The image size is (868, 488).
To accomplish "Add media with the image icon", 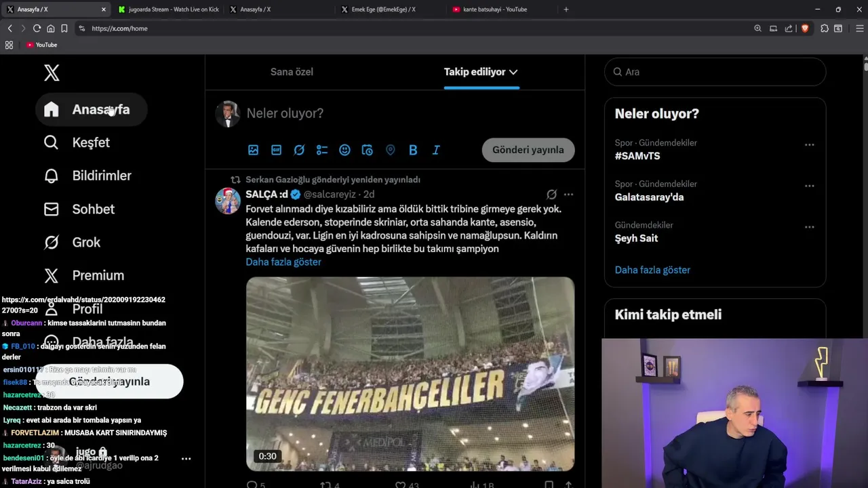I will pyautogui.click(x=253, y=150).
